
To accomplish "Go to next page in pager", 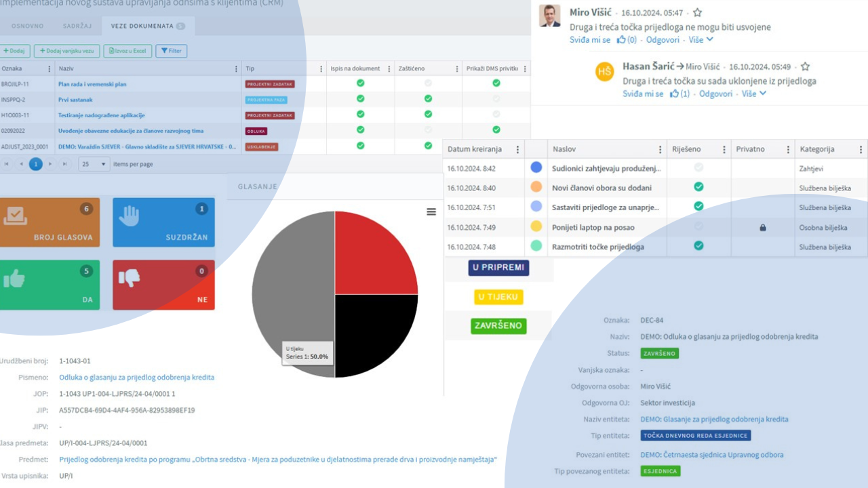I will coord(50,164).
